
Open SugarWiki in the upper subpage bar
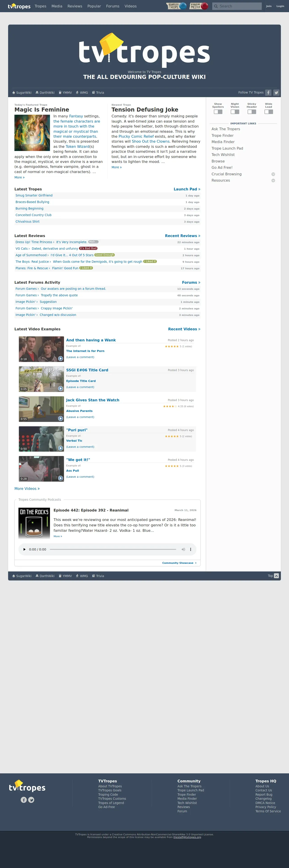coord(22,93)
